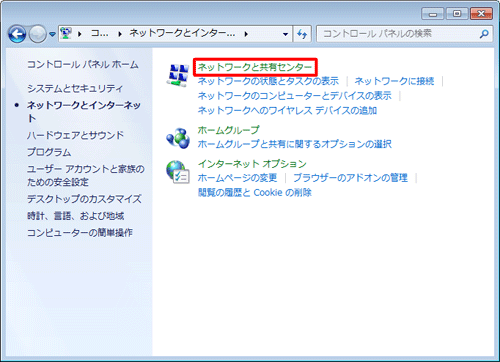Maximize the Control Panel window
500x362 pixels.
[x=457, y=14]
